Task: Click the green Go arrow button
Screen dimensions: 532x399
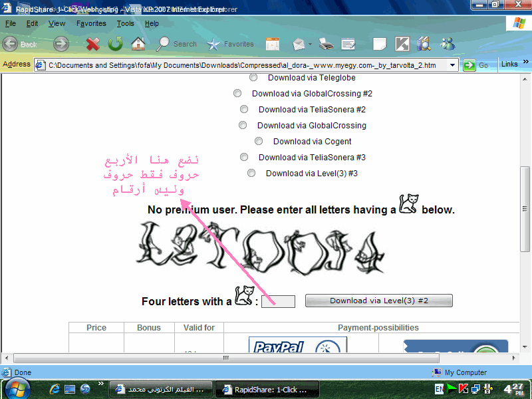Action: tap(469, 65)
